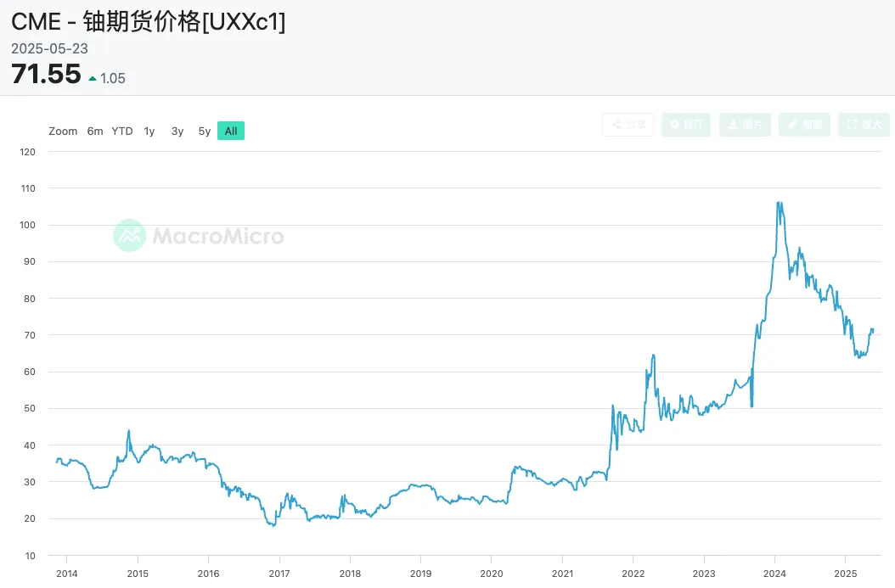The width and height of the screenshot is (895, 588).
Task: Download chart via the 图片 button
Action: point(745,125)
